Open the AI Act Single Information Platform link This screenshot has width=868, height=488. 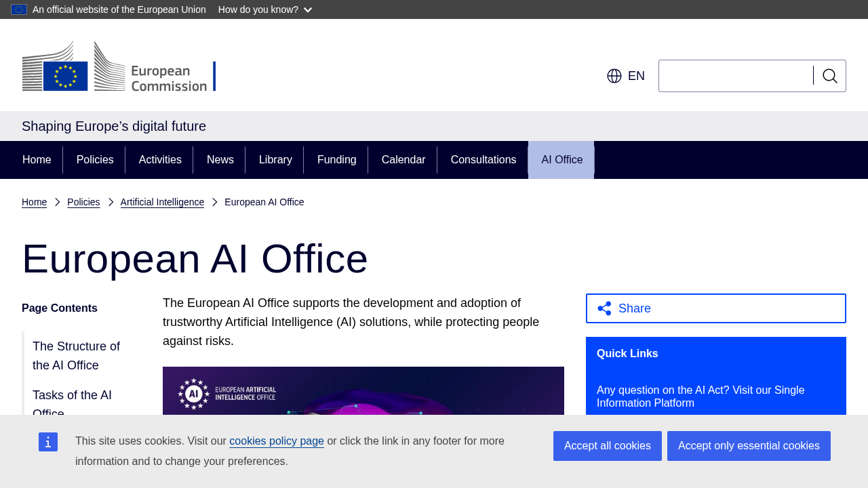pyautogui.click(x=701, y=396)
